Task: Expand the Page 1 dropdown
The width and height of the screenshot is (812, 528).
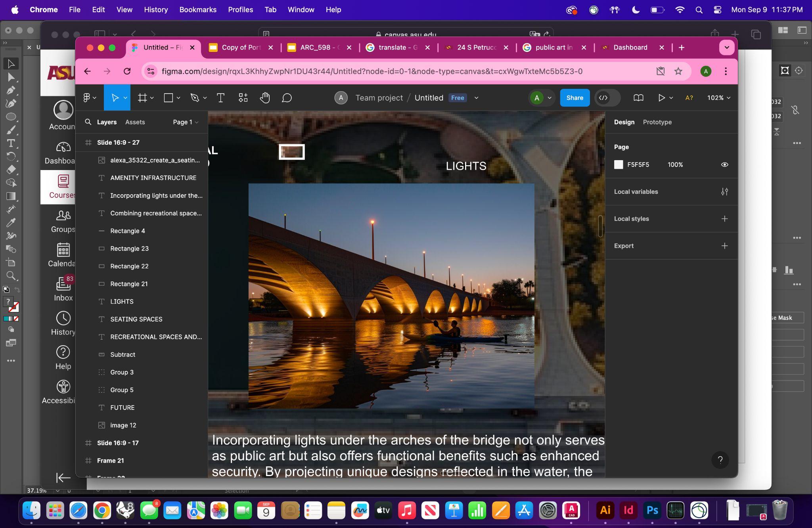Action: [x=186, y=122]
